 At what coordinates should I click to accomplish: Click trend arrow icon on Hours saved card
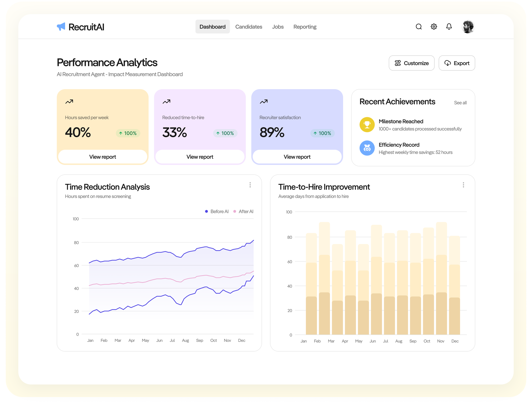tap(69, 102)
